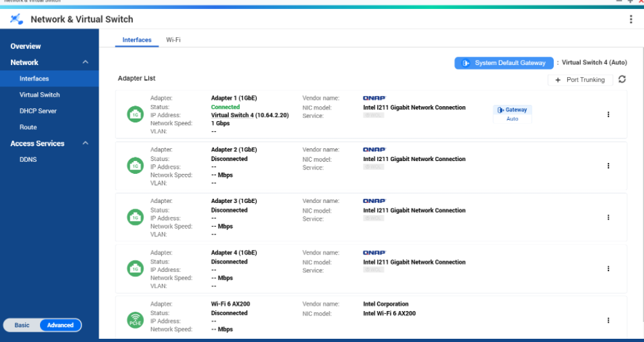Screen dimensions: 644x342
Task: Open the Interfaces tab
Action: (x=137, y=40)
